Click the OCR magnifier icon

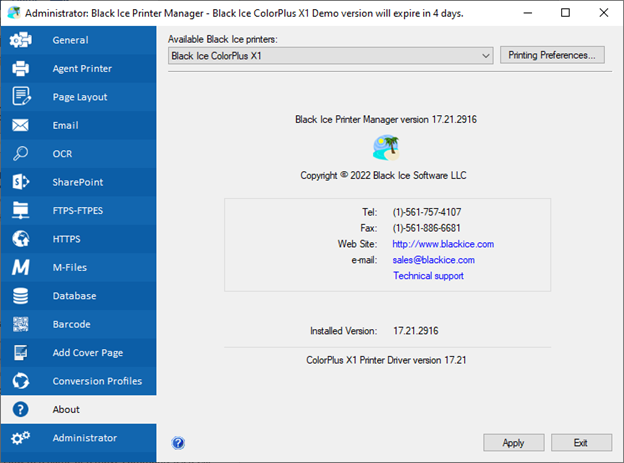tap(20, 154)
